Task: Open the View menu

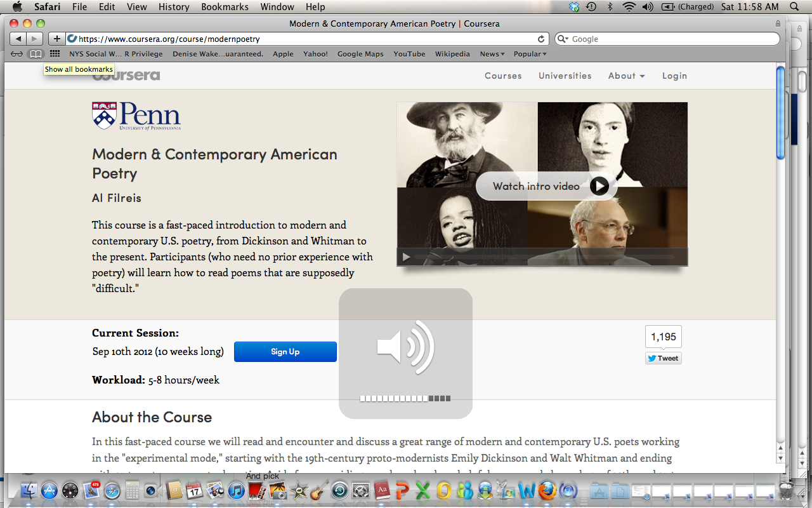Action: coord(137,7)
